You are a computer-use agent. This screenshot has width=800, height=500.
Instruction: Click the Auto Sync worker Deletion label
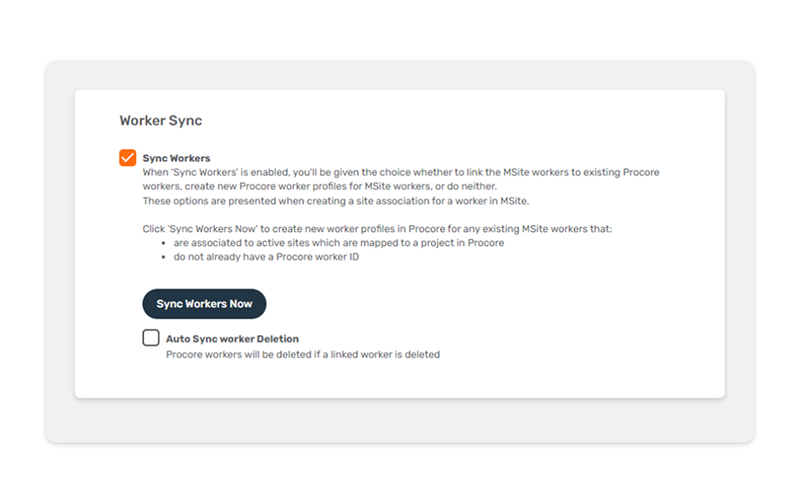pyautogui.click(x=232, y=339)
